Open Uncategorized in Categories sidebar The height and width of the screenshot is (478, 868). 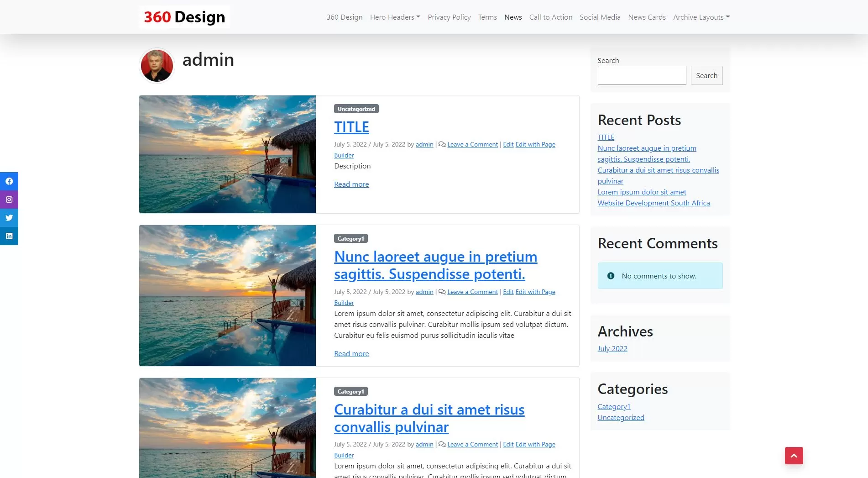pos(621,417)
